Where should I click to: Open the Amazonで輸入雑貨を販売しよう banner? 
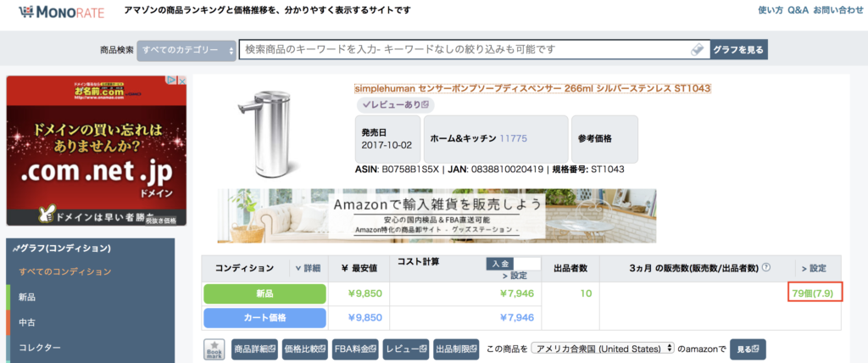pyautogui.click(x=437, y=215)
